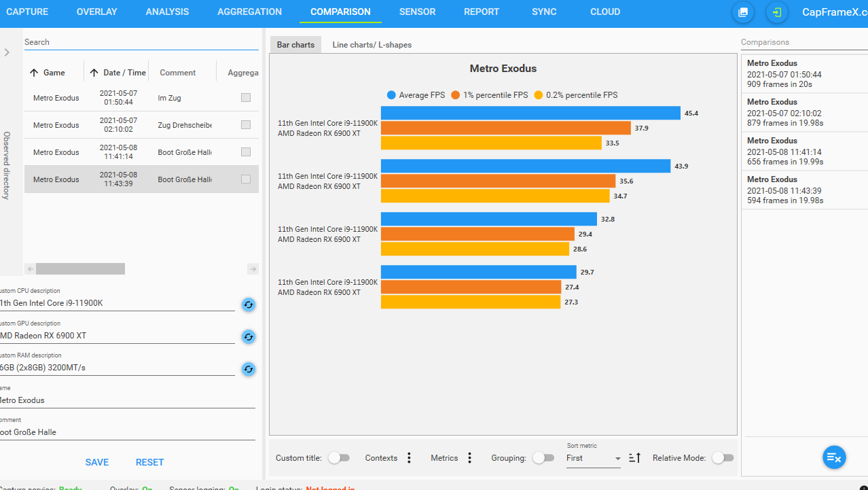868x490 pixels.
Task: Switch to the CAPTURE tab
Action: click(27, 12)
